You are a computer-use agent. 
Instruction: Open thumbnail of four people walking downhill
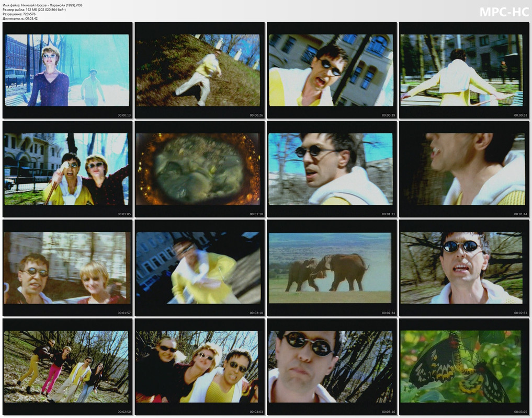click(67, 366)
